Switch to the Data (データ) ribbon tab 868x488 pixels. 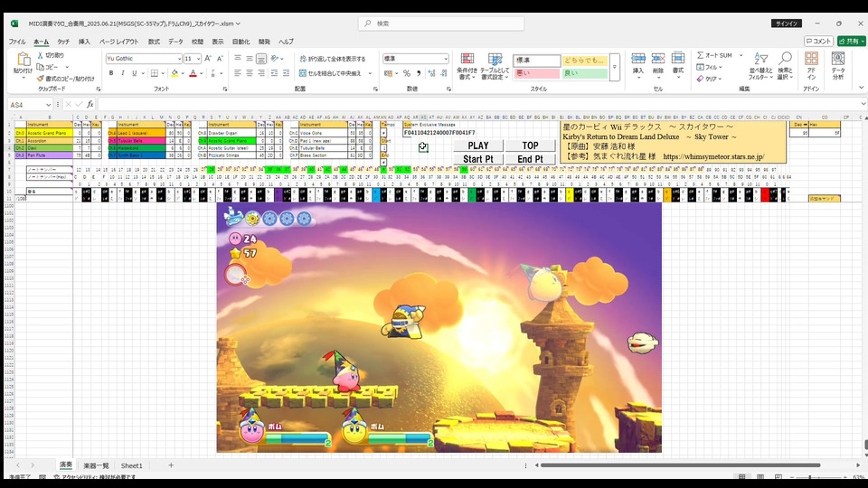point(175,42)
